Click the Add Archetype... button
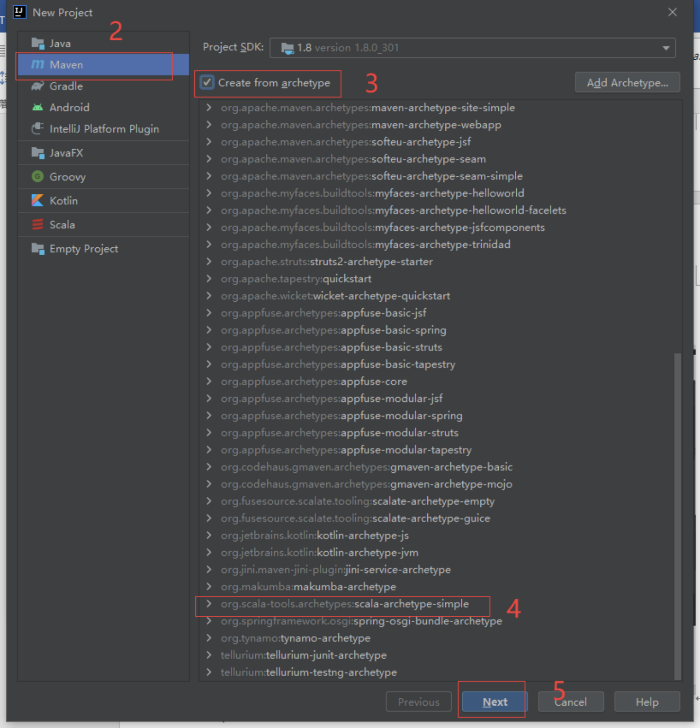 point(627,83)
